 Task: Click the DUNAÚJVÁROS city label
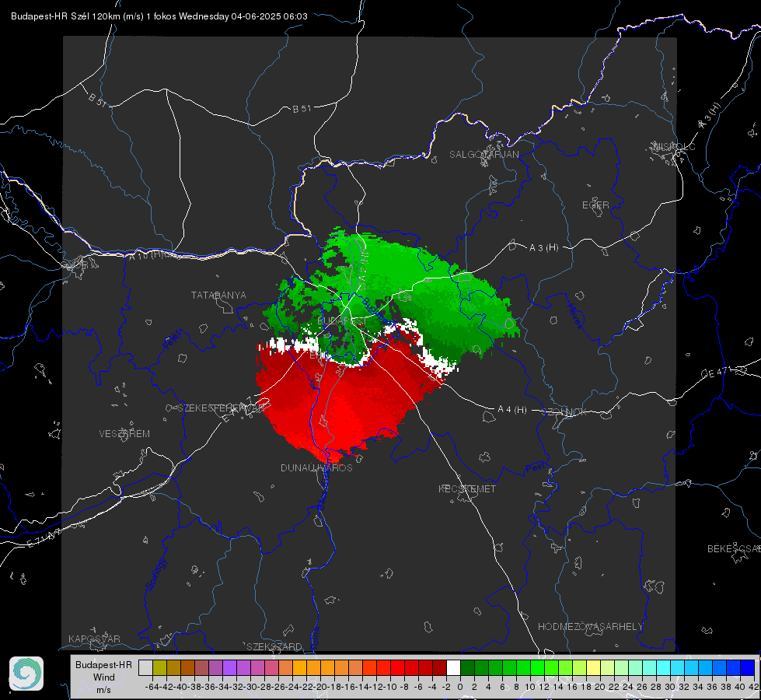click(x=316, y=467)
